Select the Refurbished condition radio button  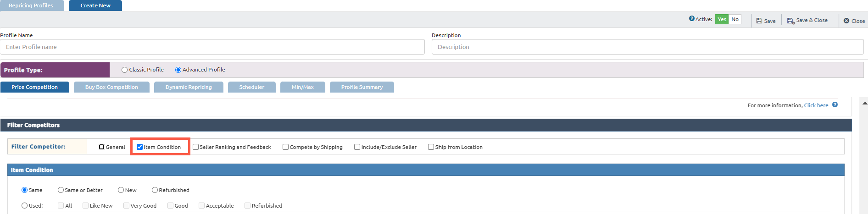click(155, 190)
